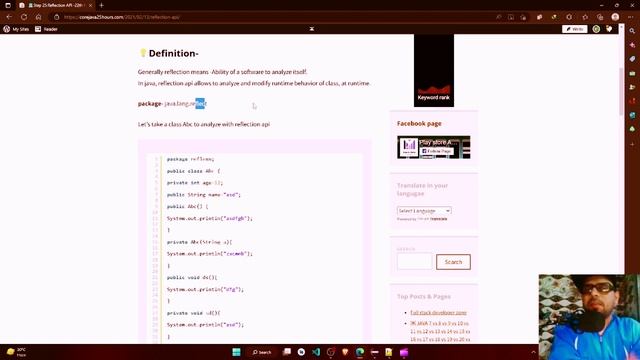Screen dimensions: 640x360
Task: Click the Definition heading
Action: point(173,53)
